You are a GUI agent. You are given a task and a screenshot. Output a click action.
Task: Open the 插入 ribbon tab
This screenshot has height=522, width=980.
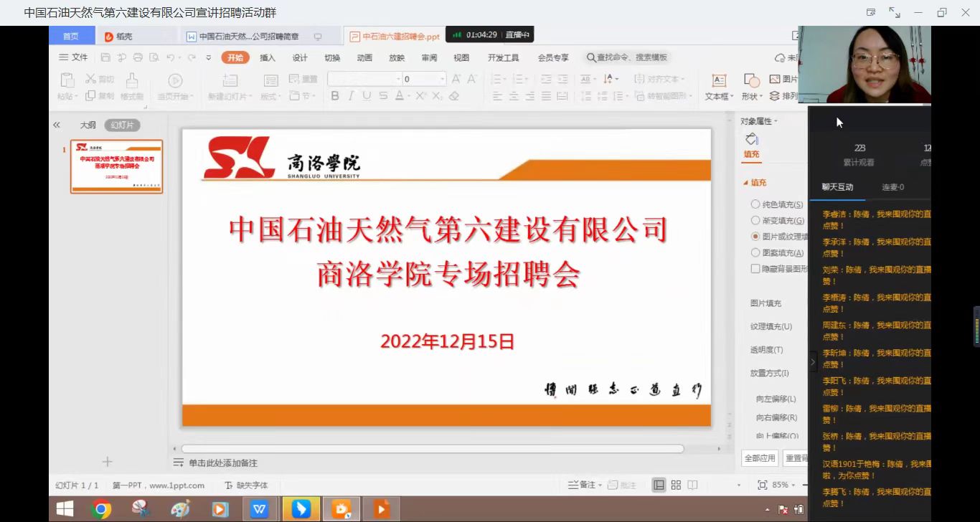pyautogui.click(x=268, y=57)
